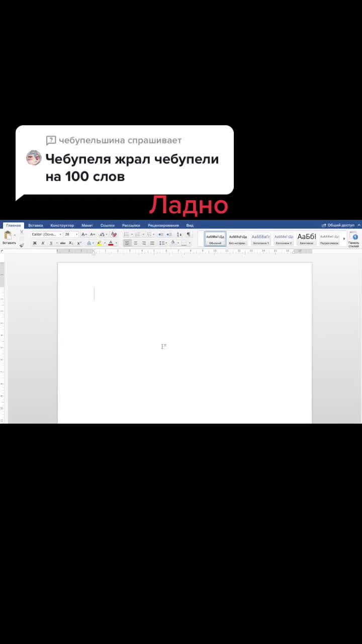Screen dimensions: 362x644
Task: Open the Конструктор tab
Action: coord(62,225)
